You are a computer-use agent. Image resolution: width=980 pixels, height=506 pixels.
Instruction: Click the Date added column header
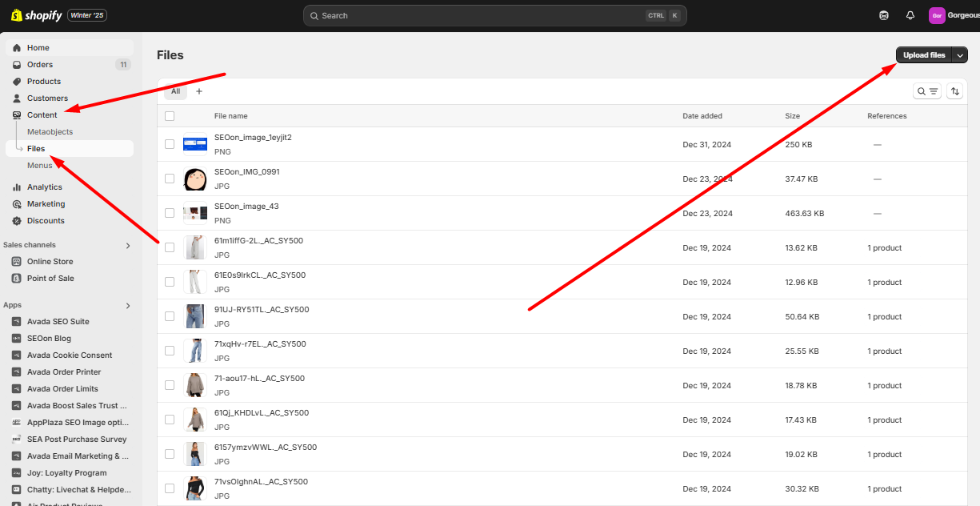[x=702, y=116]
